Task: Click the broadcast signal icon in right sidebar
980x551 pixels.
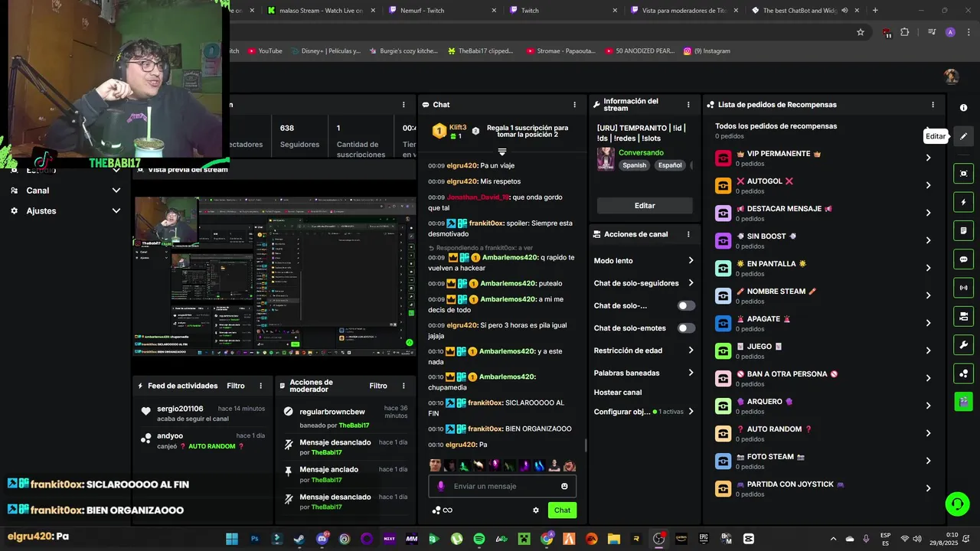Action: (x=963, y=288)
